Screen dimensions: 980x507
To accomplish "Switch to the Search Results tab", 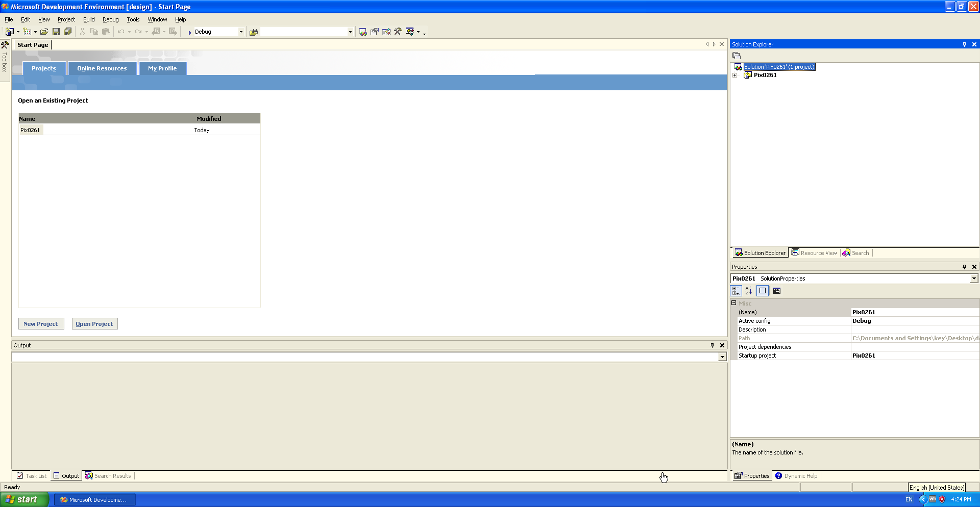I will [x=108, y=476].
